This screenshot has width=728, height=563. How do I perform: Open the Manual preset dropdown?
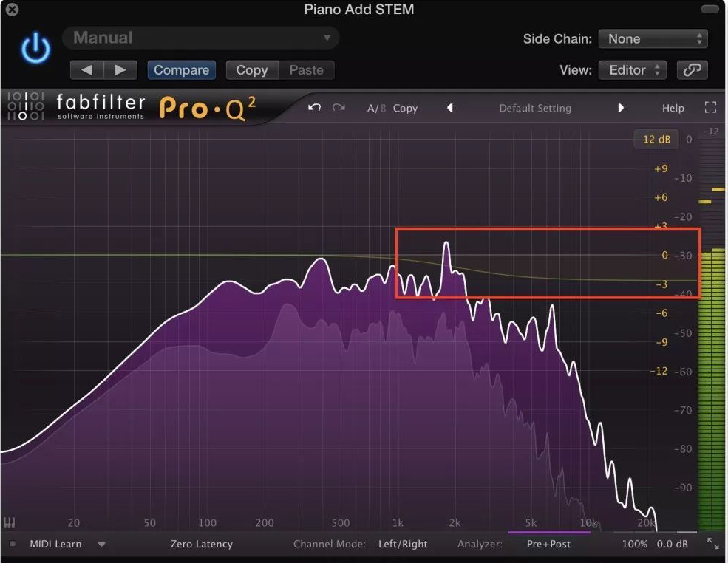200,38
